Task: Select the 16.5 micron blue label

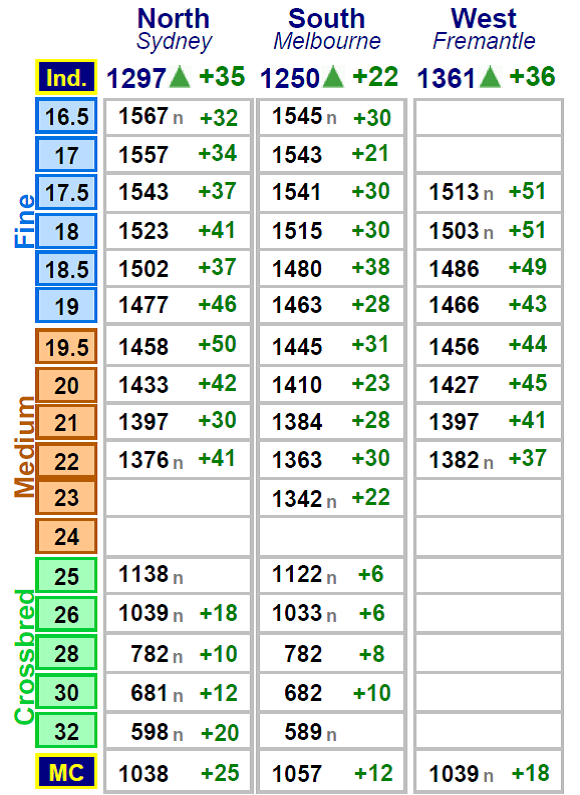Action: 66,117
